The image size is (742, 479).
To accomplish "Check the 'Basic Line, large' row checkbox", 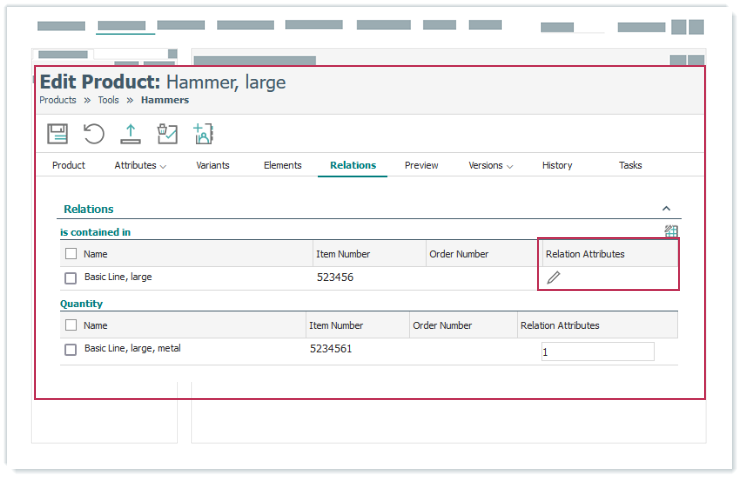I will 71,278.
